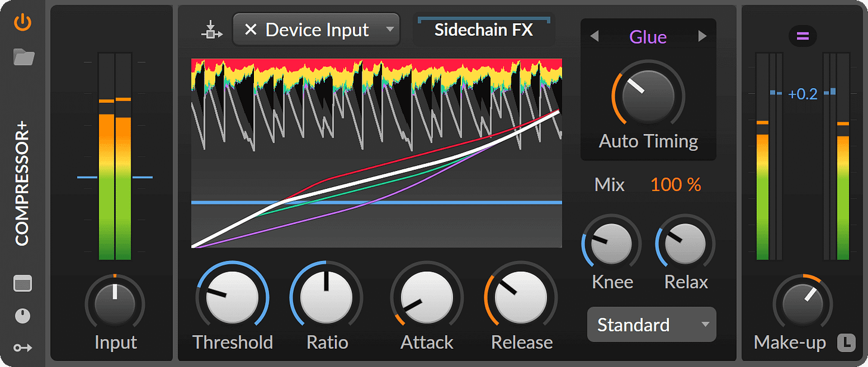868x367 pixels.
Task: Click the input level meter
Action: tap(115, 156)
